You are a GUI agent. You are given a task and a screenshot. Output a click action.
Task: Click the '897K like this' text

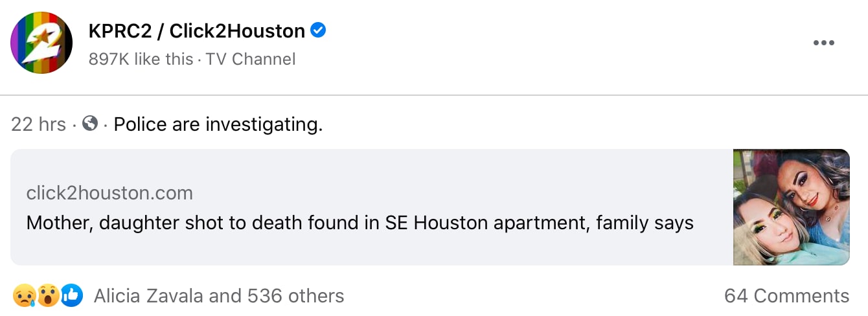click(x=141, y=59)
